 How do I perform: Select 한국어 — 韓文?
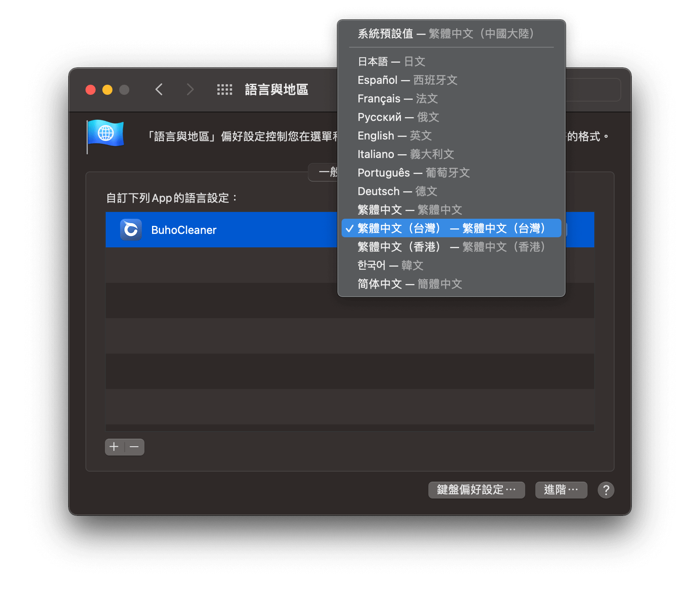click(452, 265)
